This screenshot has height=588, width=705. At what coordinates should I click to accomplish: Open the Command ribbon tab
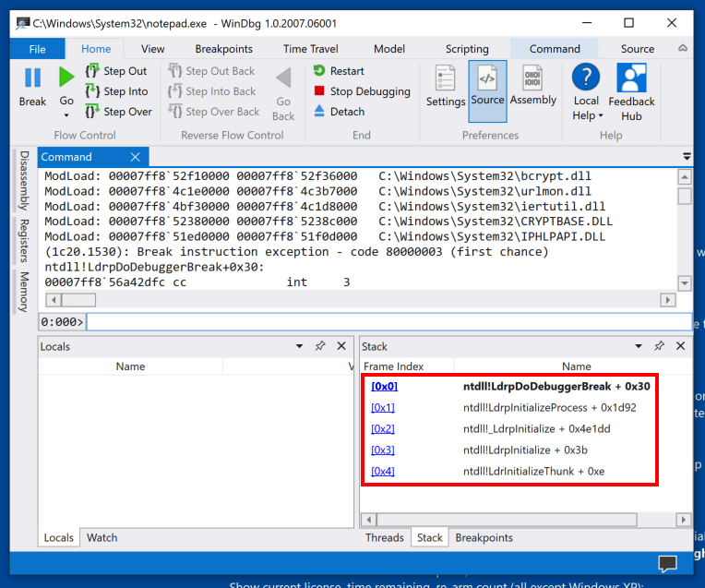(555, 49)
